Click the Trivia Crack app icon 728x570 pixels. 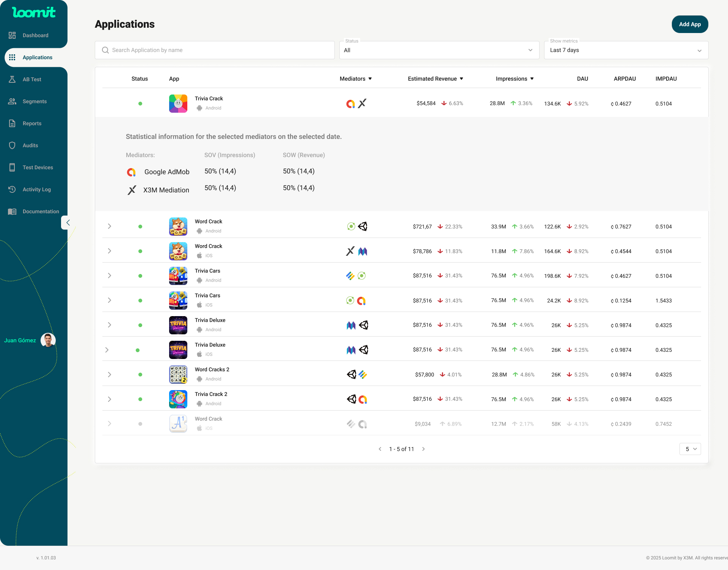click(178, 104)
